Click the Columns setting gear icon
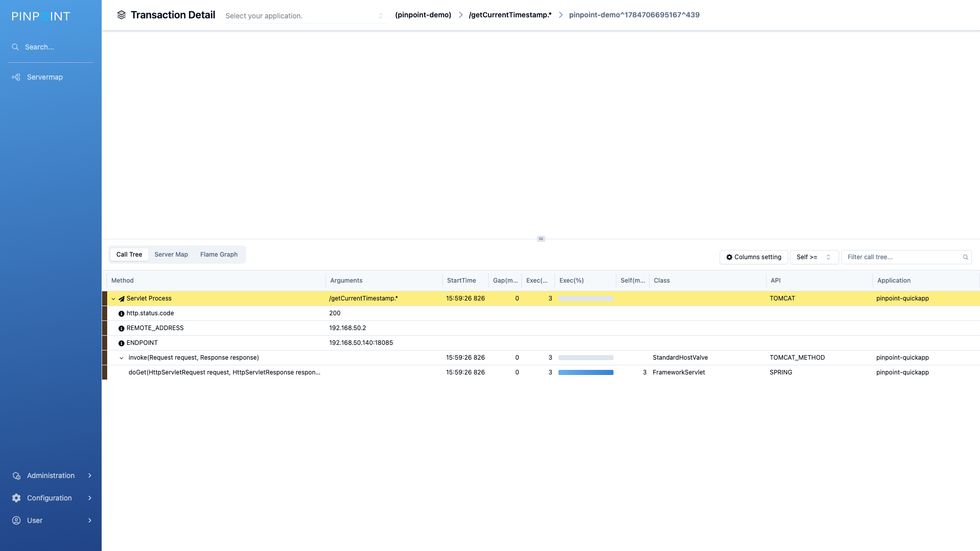Screen dimensions: 980x551 (729, 257)
